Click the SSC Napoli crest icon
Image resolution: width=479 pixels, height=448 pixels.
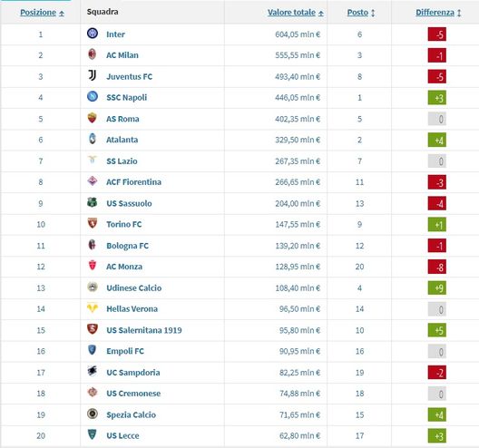tap(93, 96)
